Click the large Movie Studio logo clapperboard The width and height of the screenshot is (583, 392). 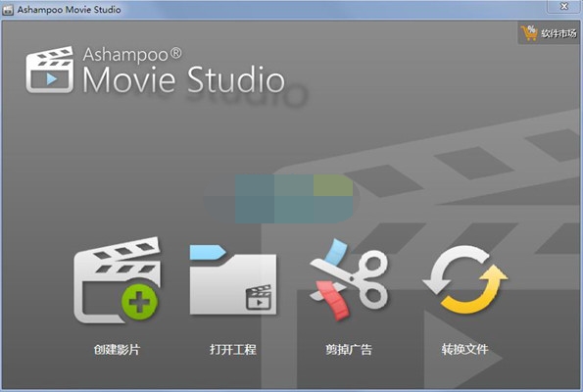click(49, 70)
